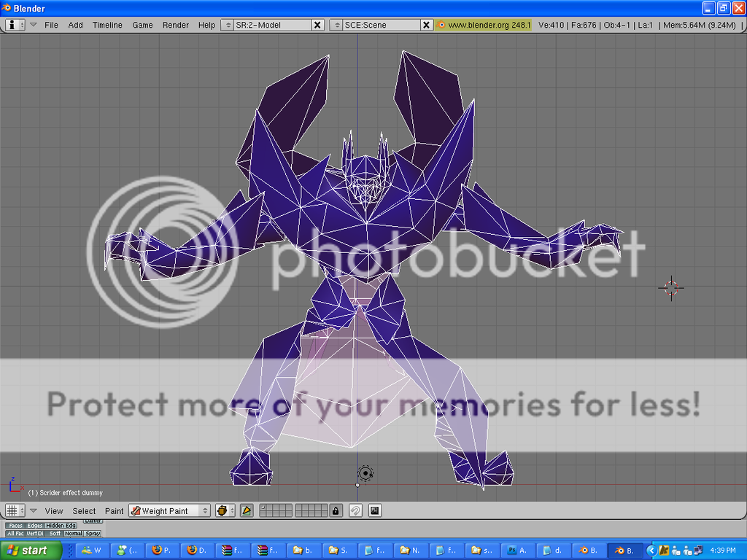Delete the SR:2-Model screen with X
Image resolution: width=747 pixels, height=560 pixels.
point(317,25)
